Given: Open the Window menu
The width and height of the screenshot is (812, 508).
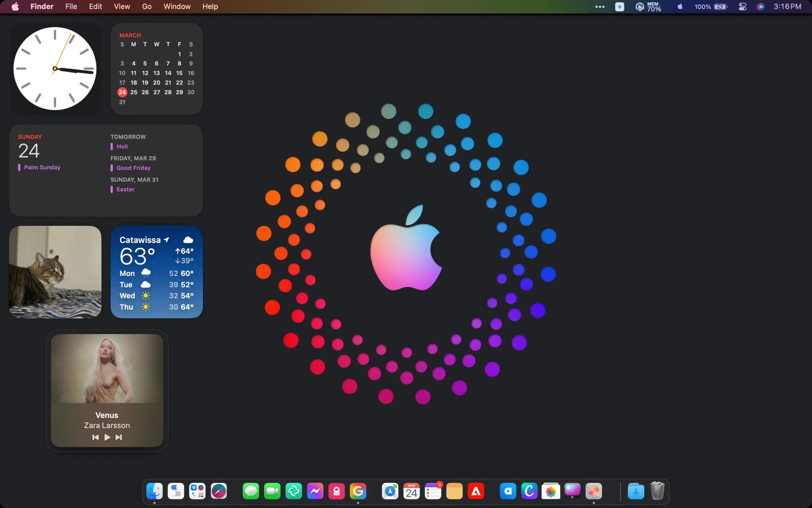Looking at the screenshot, I should (x=177, y=7).
